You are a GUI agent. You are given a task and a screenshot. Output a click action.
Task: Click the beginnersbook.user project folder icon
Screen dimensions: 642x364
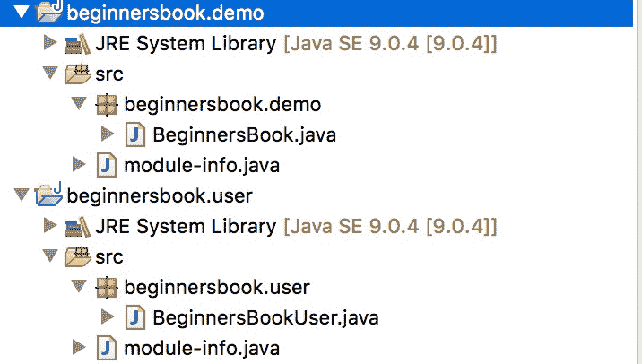[x=48, y=195]
